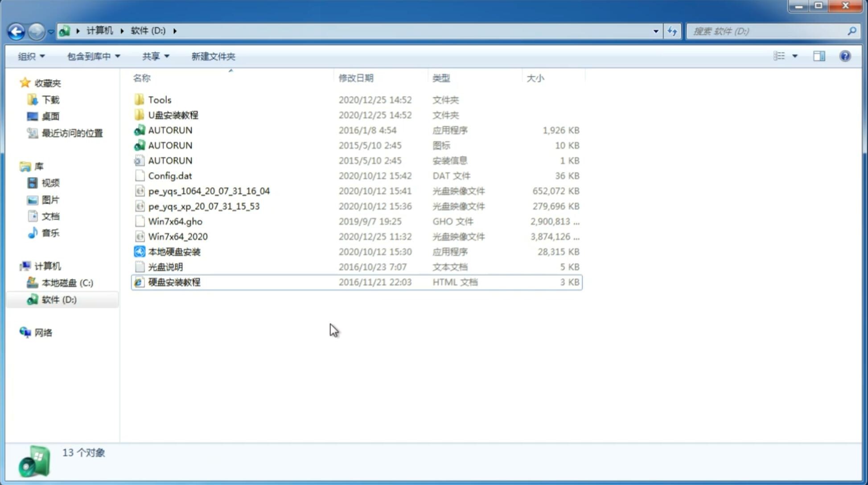This screenshot has height=485, width=868.
Task: Toggle details pane view
Action: pos(819,55)
